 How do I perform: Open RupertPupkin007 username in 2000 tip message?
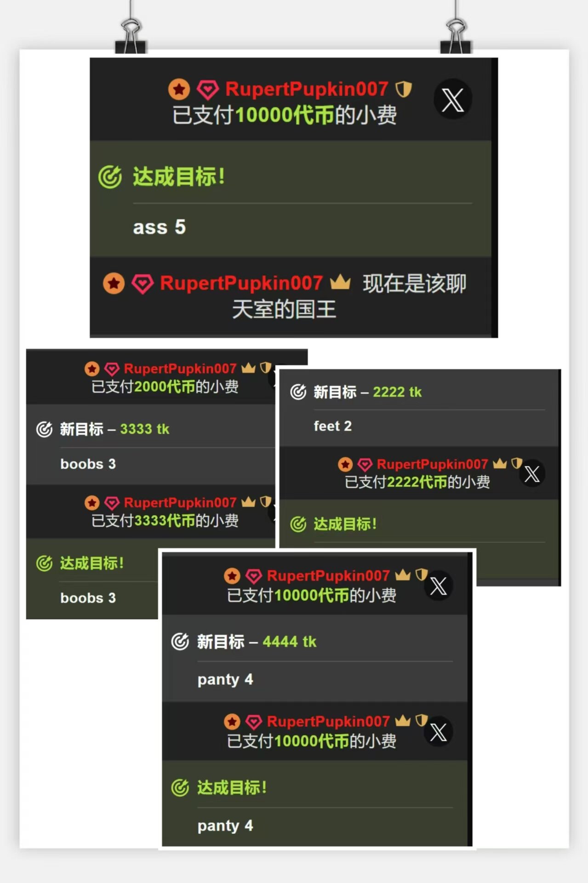pos(180,368)
